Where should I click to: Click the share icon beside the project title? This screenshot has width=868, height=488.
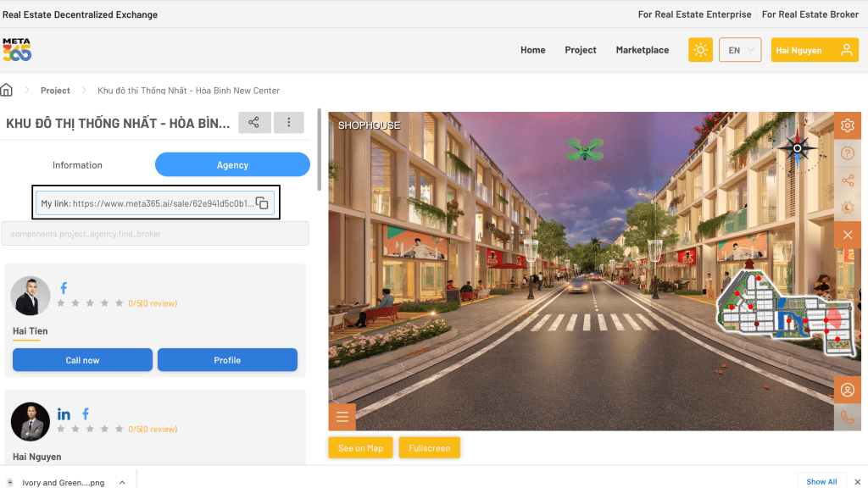click(254, 123)
